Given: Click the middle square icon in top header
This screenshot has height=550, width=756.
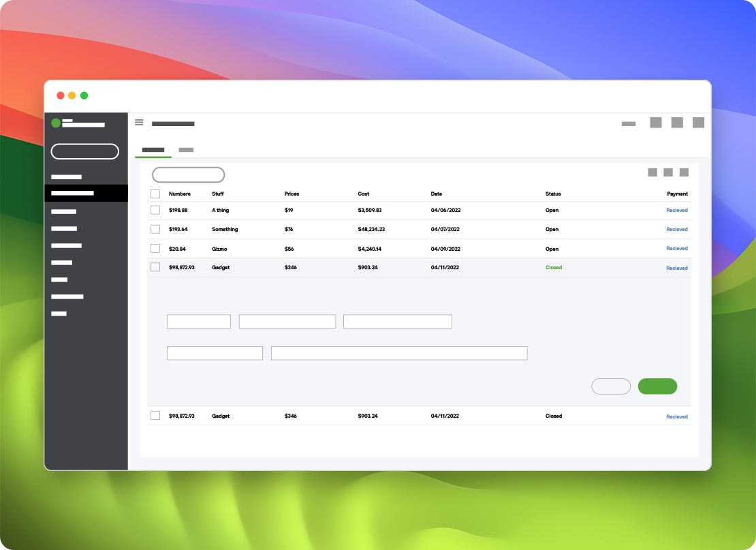Looking at the screenshot, I should point(677,123).
